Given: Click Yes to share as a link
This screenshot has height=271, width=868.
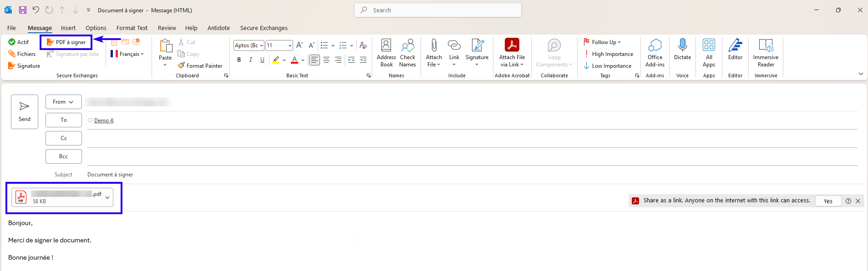Looking at the screenshot, I should point(828,201).
